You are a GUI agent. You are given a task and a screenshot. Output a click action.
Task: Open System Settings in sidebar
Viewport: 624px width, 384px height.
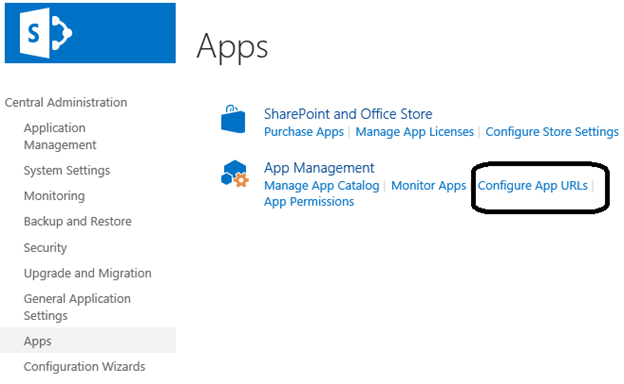pos(67,170)
